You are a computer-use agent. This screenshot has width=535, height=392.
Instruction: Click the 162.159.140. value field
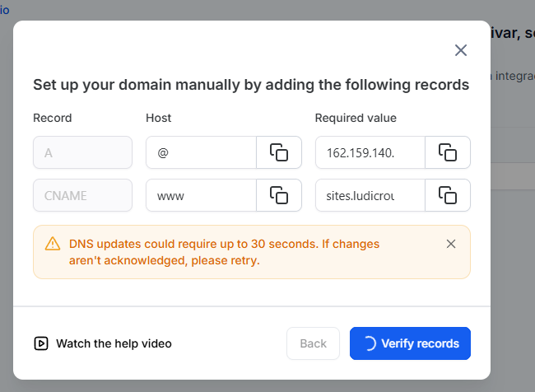(370, 152)
